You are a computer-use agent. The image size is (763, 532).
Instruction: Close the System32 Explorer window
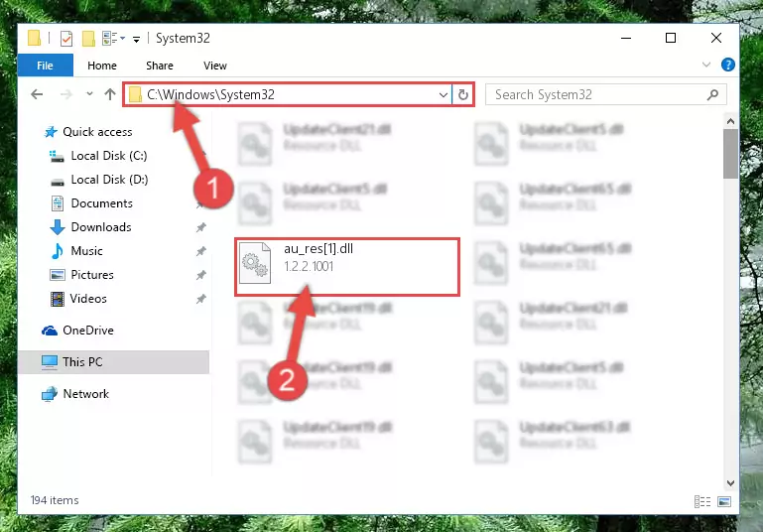click(x=715, y=38)
